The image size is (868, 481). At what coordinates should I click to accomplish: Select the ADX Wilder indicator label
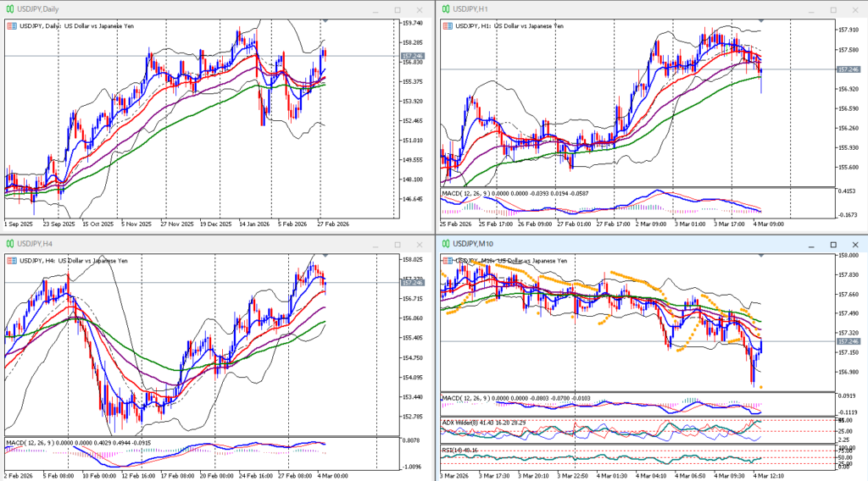468,422
